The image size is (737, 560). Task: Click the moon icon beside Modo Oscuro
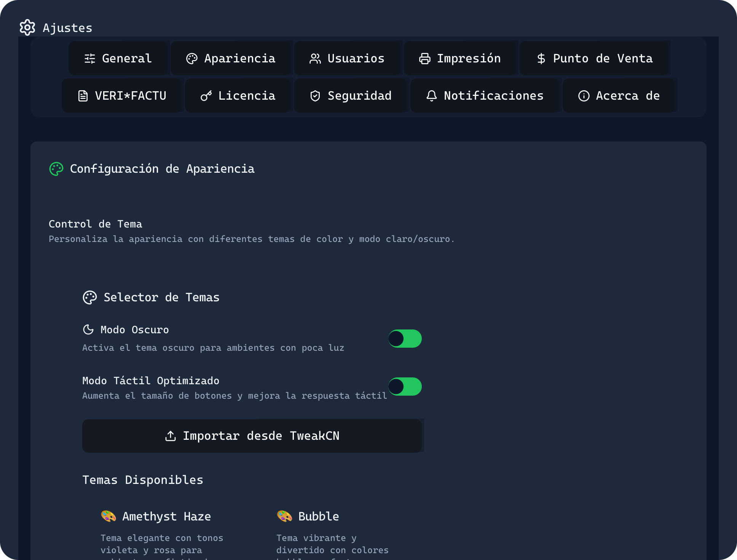click(88, 329)
